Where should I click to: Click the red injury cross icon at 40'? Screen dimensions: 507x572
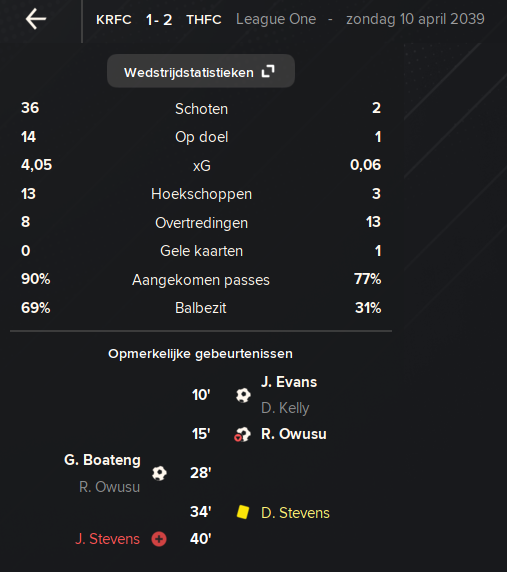click(x=159, y=539)
